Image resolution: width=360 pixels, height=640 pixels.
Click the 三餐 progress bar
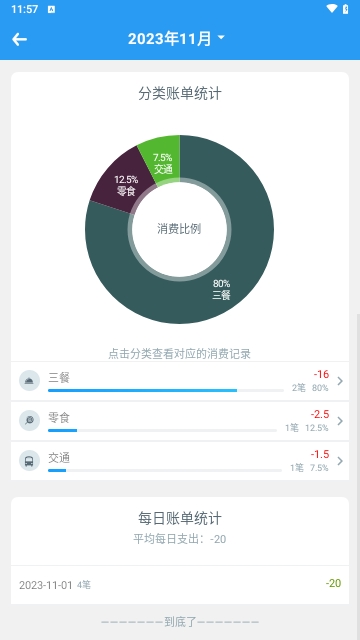point(166,391)
